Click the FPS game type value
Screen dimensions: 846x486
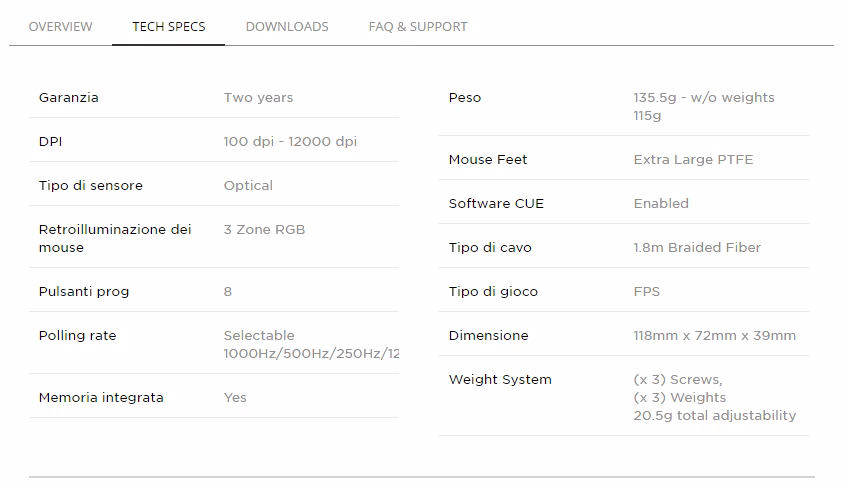point(646,292)
